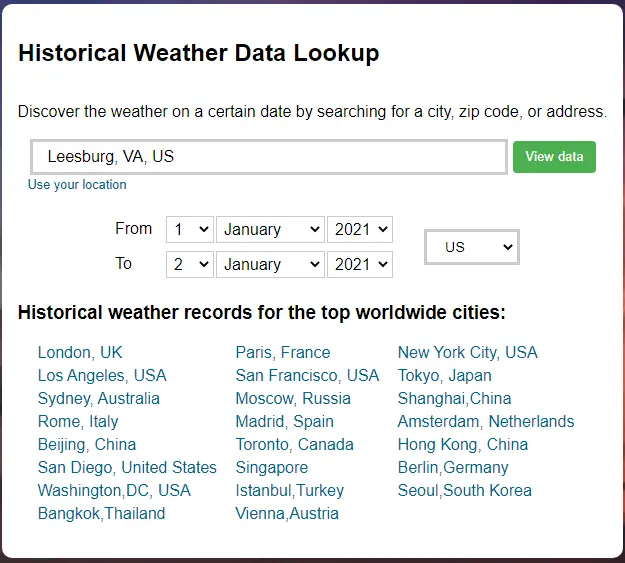Click the location search input field
This screenshot has width=625, height=563.
[268, 157]
